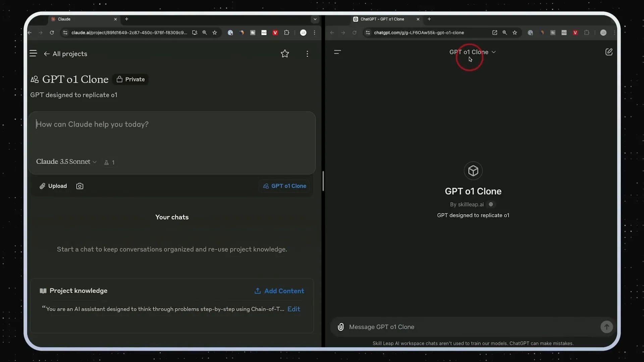The image size is (644, 362).
Task: Expand the GPT o1 Clone header chevron
Action: point(494,52)
